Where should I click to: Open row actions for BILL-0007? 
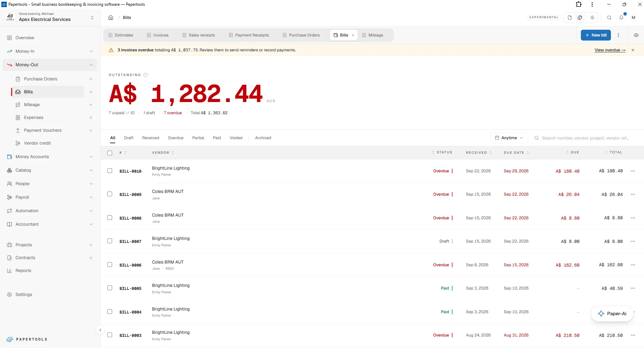coord(633,241)
